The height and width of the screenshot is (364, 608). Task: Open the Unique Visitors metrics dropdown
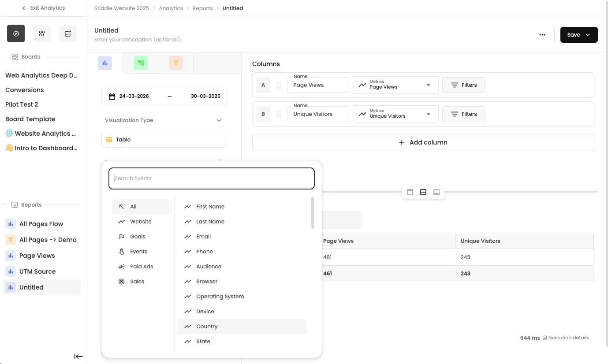tap(395, 114)
